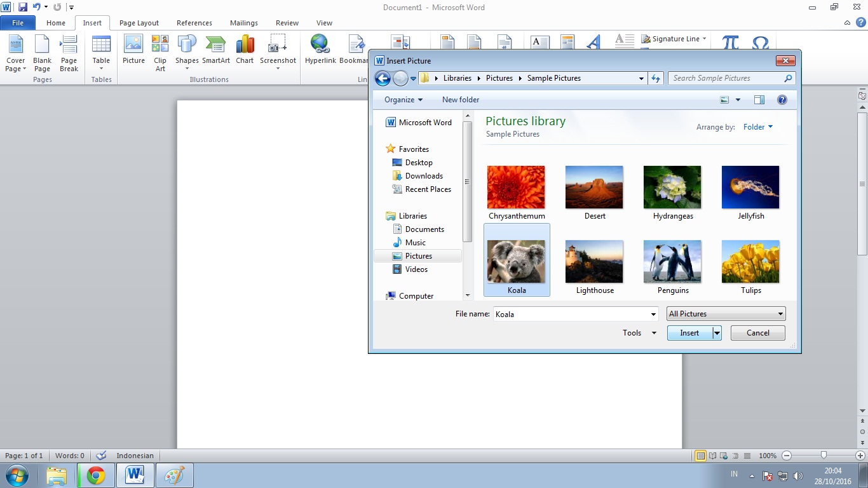Open dialog help question mark icon
Image resolution: width=868 pixels, height=488 pixels.
point(782,100)
